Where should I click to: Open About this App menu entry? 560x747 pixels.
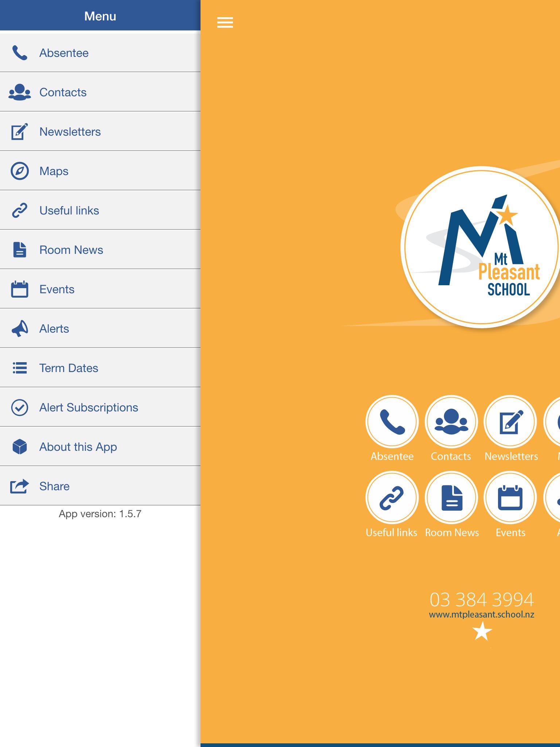100,447
